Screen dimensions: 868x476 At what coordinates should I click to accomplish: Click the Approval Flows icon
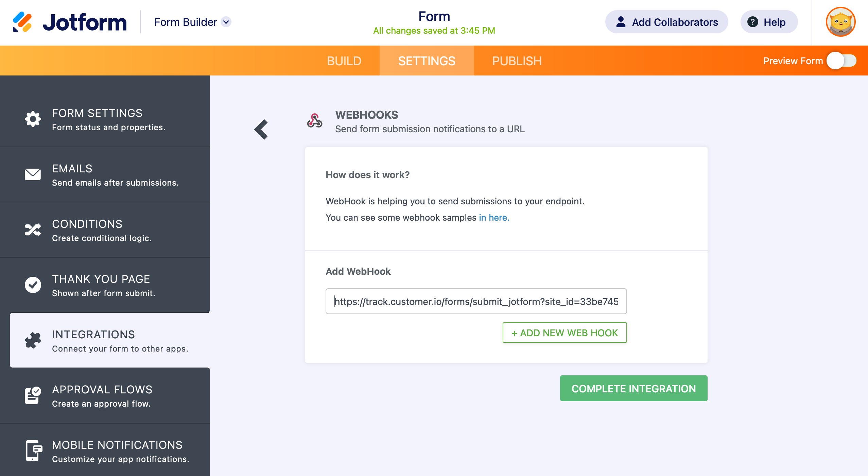33,395
